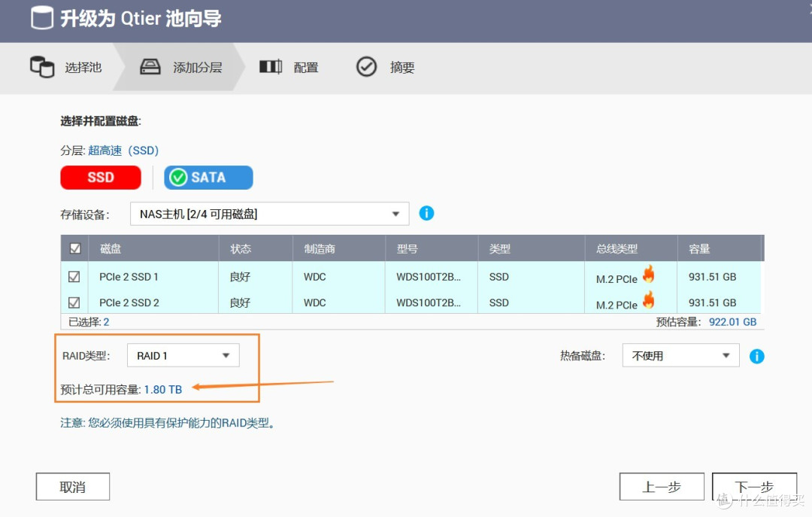Click WDS100T2B... model in PCIe 2 SSD 2 row
The width and height of the screenshot is (812, 517).
click(x=429, y=303)
